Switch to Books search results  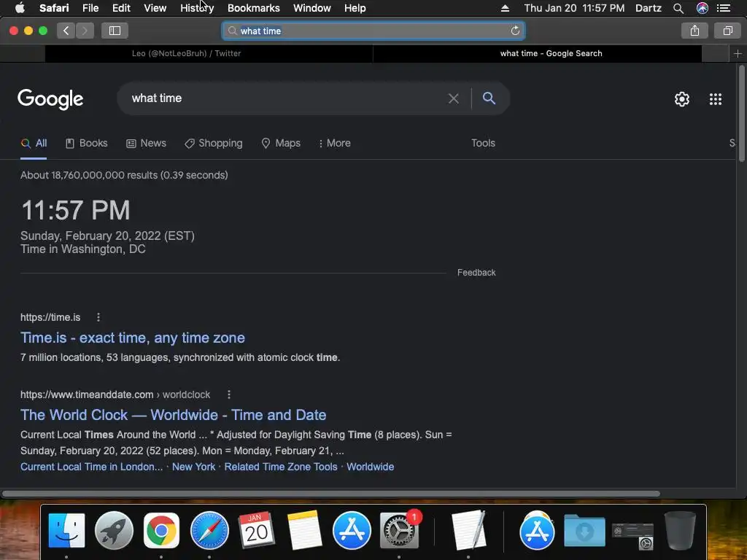point(86,143)
